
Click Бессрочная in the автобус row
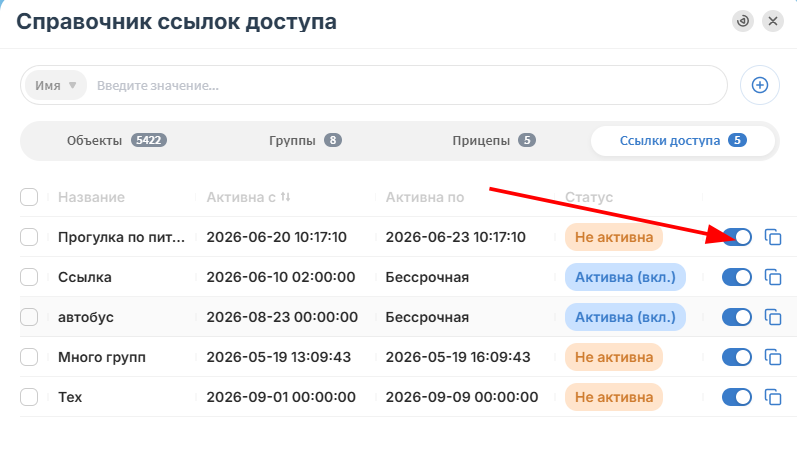pyautogui.click(x=427, y=317)
